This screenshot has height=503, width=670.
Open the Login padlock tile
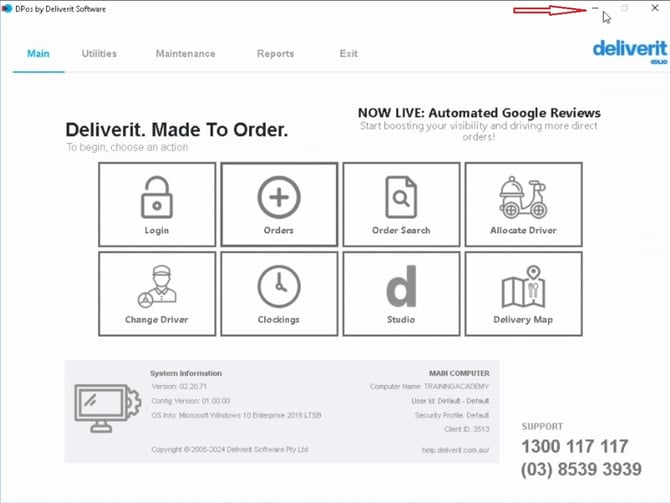157,204
